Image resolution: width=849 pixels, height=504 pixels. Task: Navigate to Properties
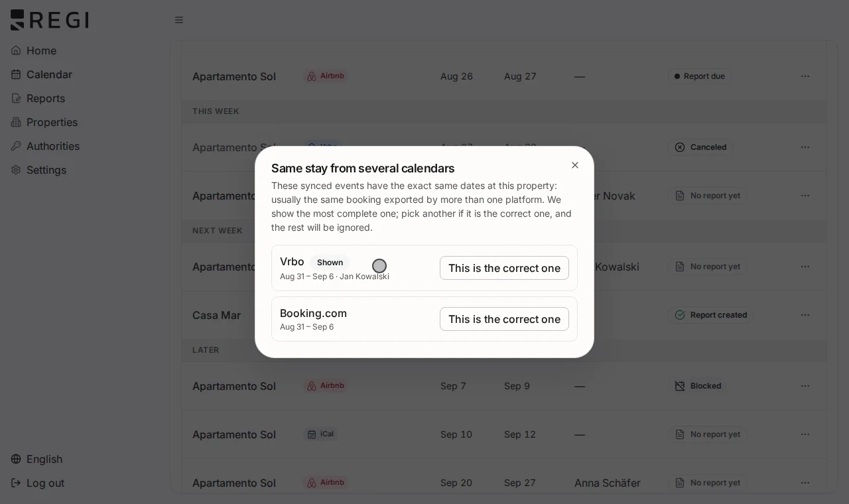pos(52,122)
